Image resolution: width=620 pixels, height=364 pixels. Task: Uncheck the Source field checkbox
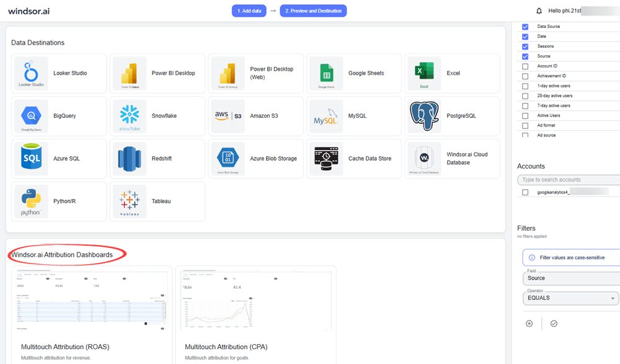525,56
